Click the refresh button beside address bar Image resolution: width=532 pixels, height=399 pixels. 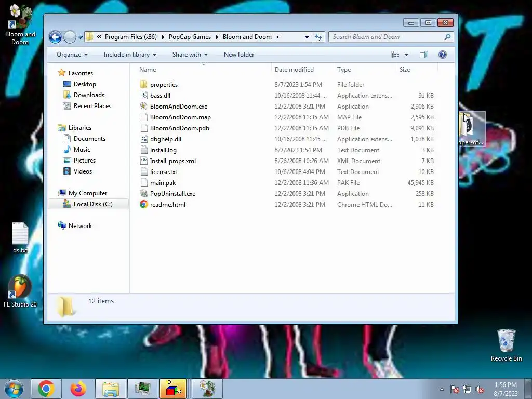tap(318, 37)
